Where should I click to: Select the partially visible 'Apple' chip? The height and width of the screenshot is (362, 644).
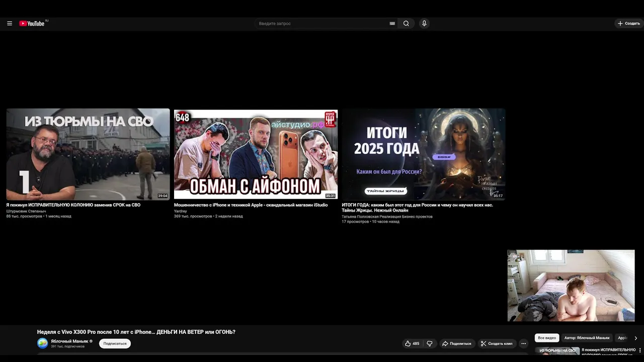(x=622, y=338)
